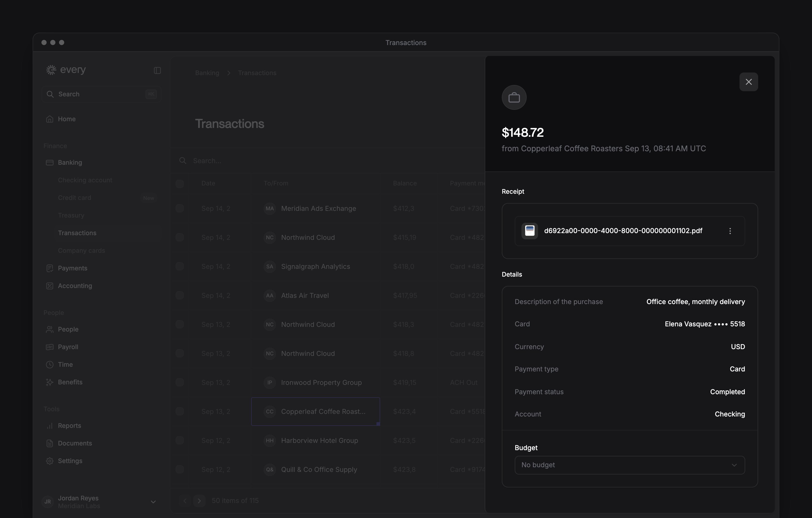Screen dimensions: 812x518
Task: Click the receipt filename d6922a00...1102.pdf
Action: [623, 231]
